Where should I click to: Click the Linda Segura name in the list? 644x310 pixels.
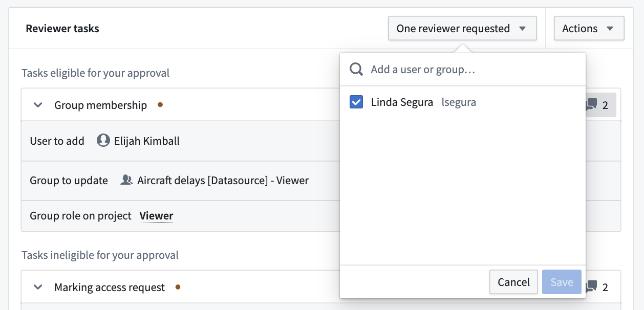(402, 102)
